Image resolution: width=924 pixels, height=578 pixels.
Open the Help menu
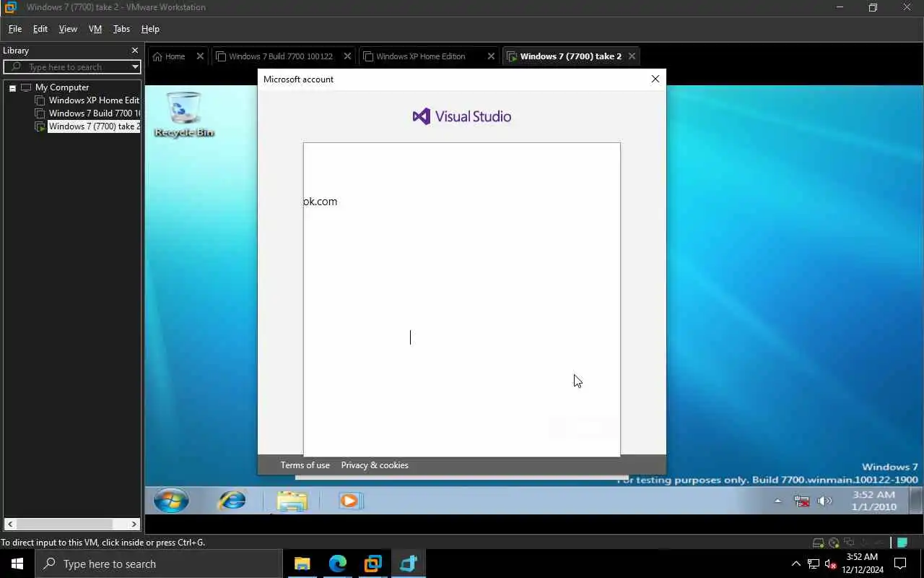150,29
